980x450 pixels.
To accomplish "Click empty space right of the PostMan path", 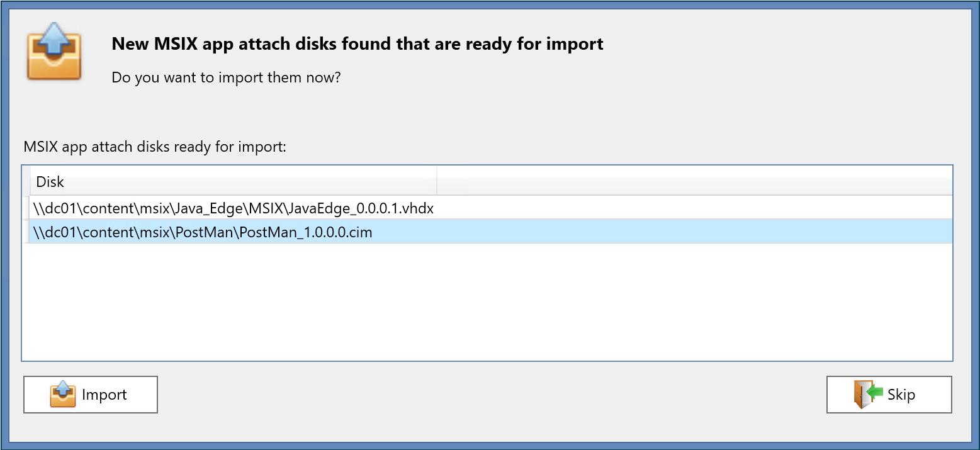I will point(629,232).
